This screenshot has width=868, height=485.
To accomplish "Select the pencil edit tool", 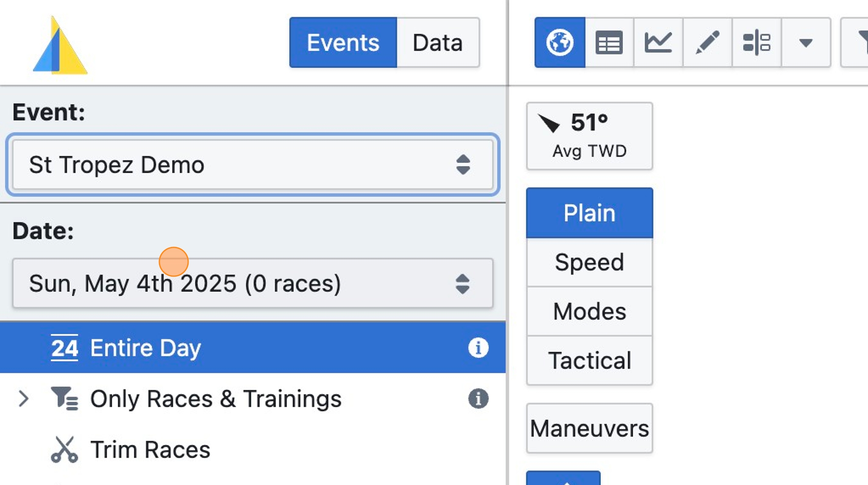I will 707,42.
